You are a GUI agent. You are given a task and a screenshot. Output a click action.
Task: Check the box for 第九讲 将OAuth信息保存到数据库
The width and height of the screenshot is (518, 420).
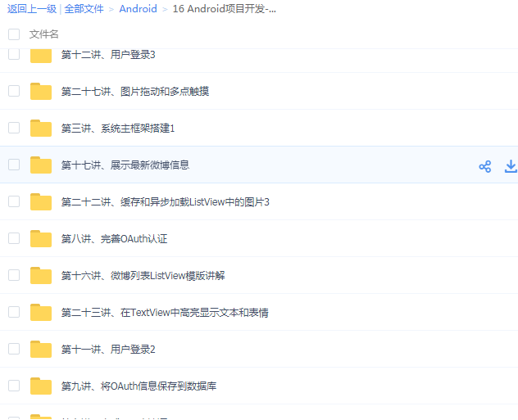coord(14,386)
